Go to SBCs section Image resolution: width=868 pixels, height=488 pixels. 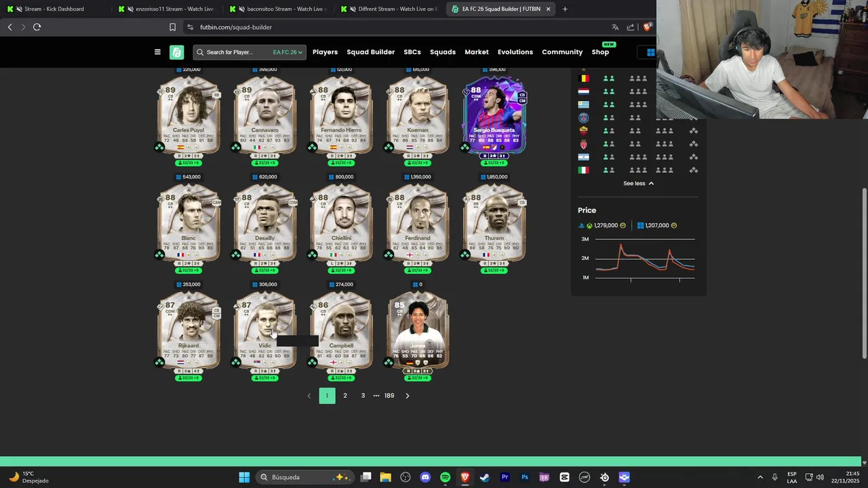click(412, 52)
